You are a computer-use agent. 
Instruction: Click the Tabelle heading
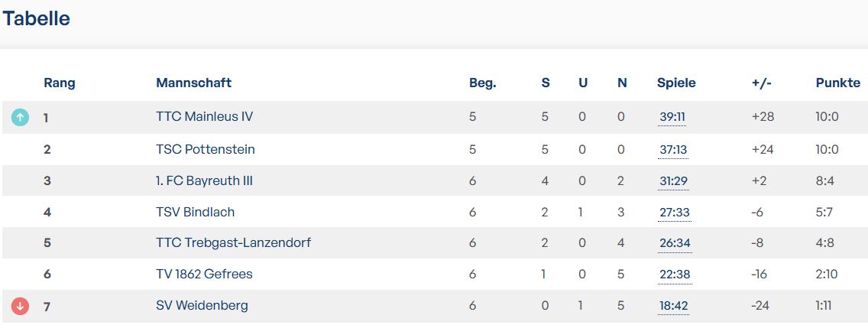pyautogui.click(x=37, y=19)
